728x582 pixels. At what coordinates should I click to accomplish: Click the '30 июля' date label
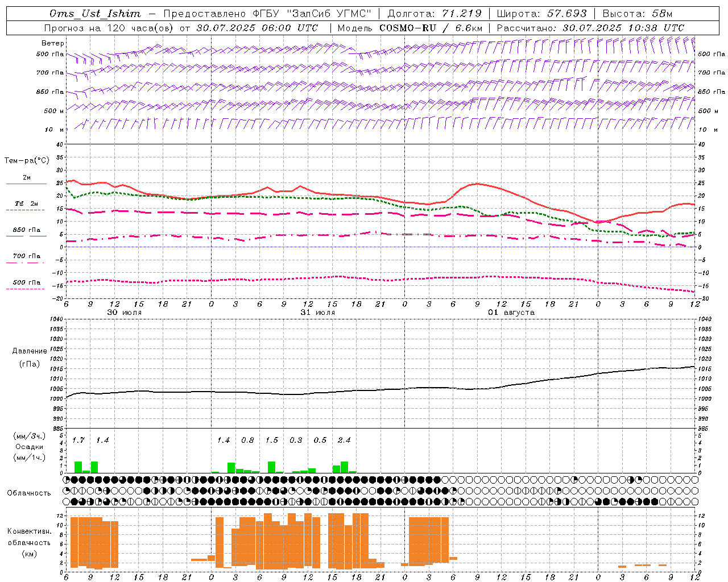point(125,313)
